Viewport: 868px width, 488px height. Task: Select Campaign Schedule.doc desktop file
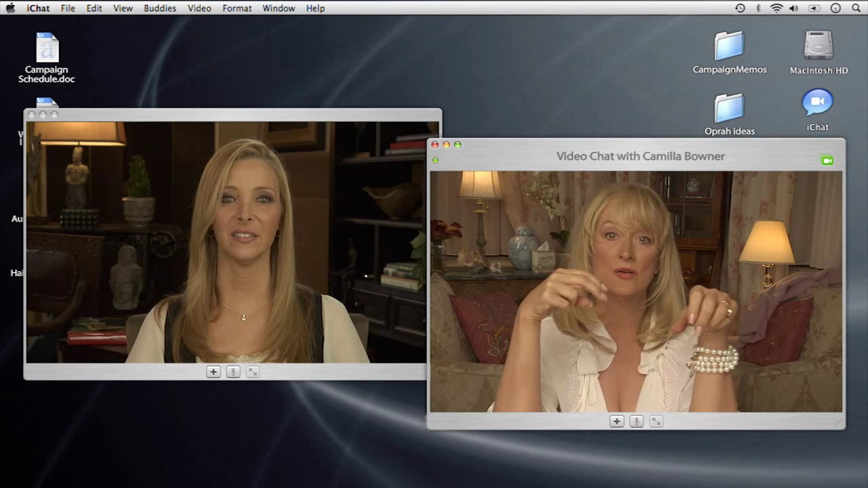[x=47, y=58]
